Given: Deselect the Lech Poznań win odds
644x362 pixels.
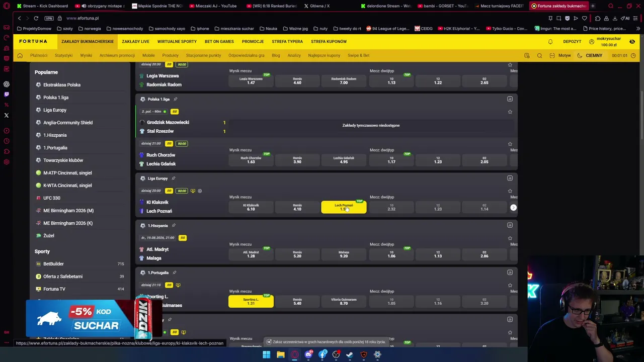Looking at the screenshot, I should (x=344, y=207).
